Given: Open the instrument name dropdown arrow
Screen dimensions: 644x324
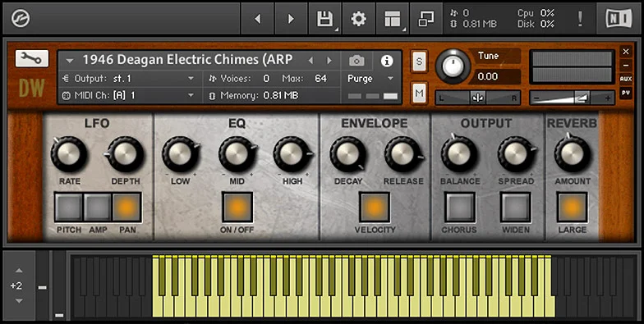Looking at the screenshot, I should (70, 61).
